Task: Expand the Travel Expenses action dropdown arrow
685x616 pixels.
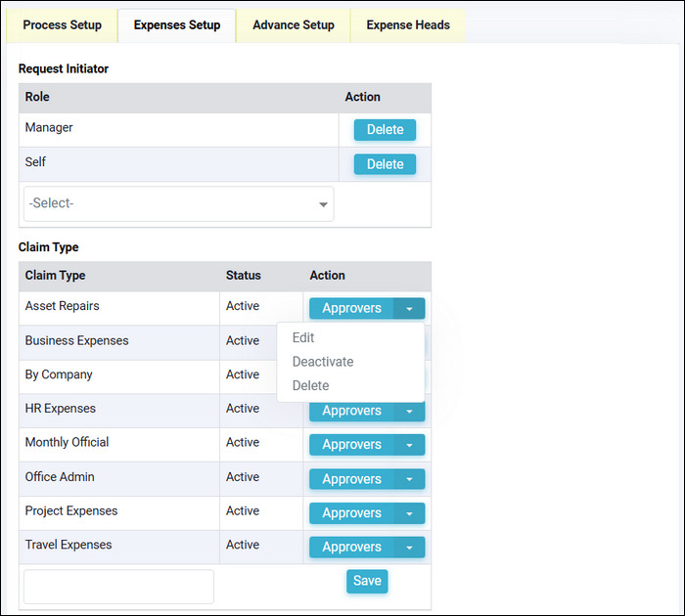Action: (409, 548)
